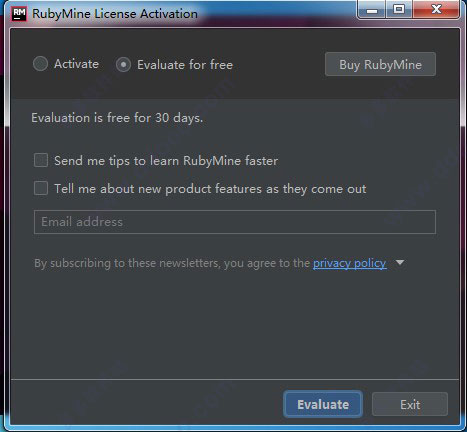Image resolution: width=467 pixels, height=432 pixels.
Task: Click the By subscribing to these newsletters text
Action: [172, 263]
